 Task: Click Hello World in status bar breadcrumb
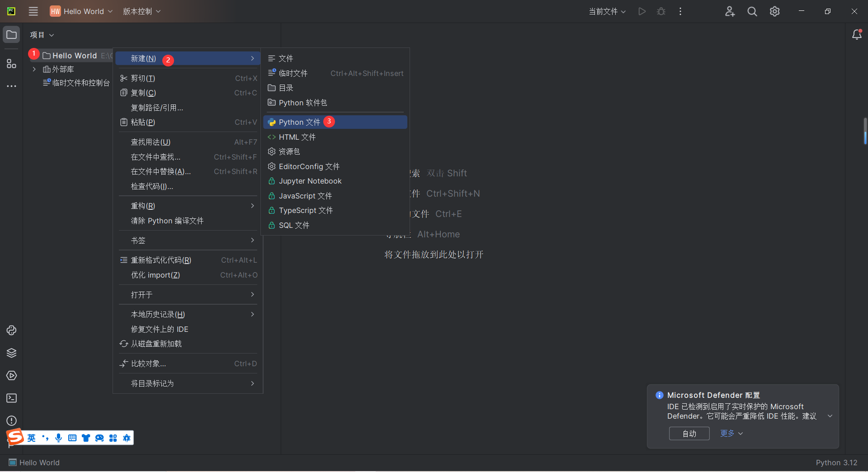(39, 463)
